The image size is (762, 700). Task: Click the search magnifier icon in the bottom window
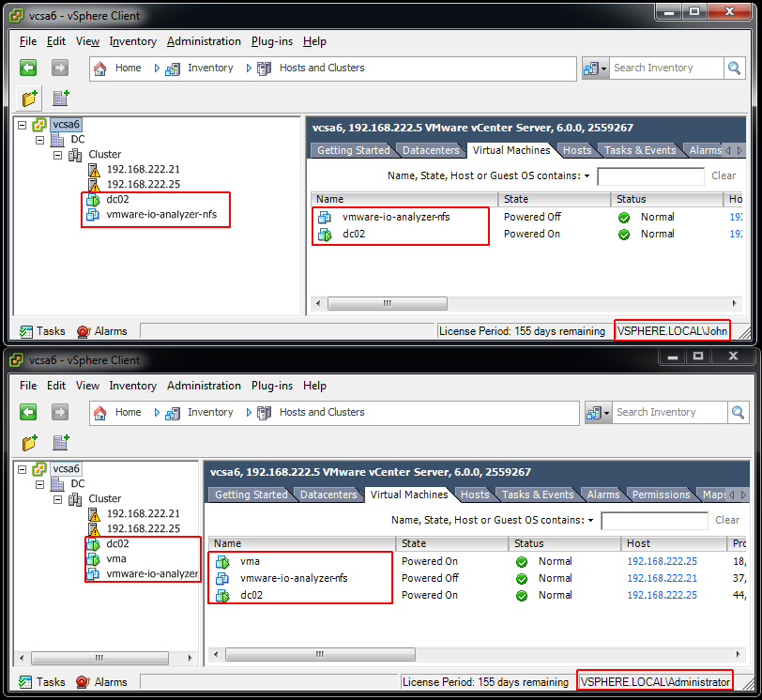[738, 413]
